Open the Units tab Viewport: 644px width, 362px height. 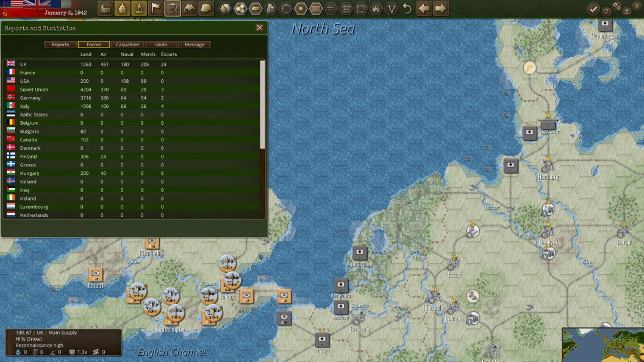click(161, 44)
